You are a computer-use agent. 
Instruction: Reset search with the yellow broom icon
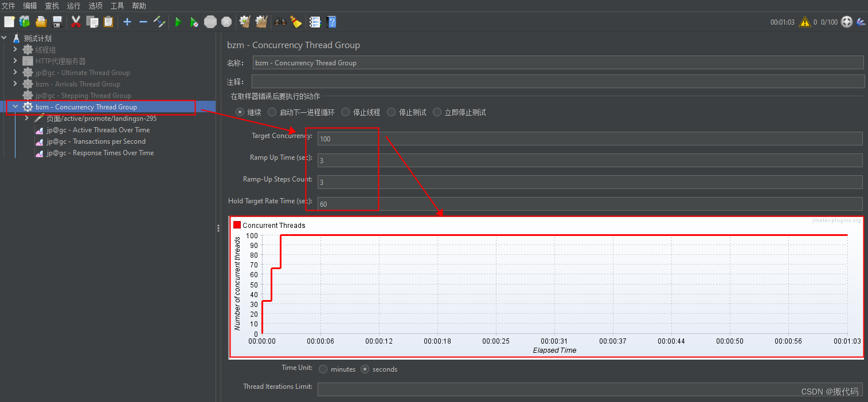pyautogui.click(x=296, y=22)
